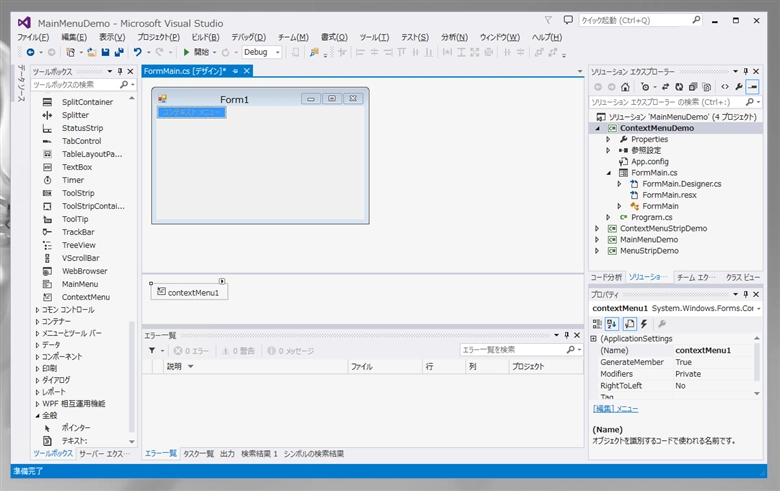Click Sync with Active Document icon
Image resolution: width=780 pixels, height=491 pixels.
(666, 87)
